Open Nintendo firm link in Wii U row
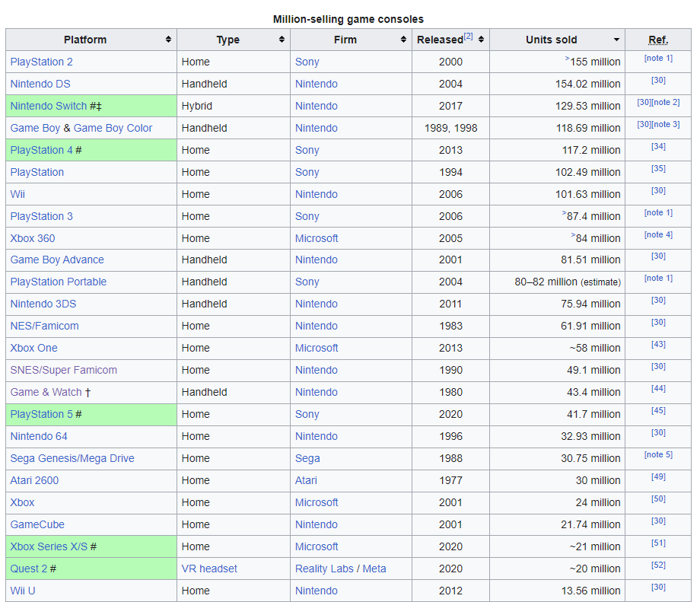The width and height of the screenshot is (700, 602). (316, 591)
